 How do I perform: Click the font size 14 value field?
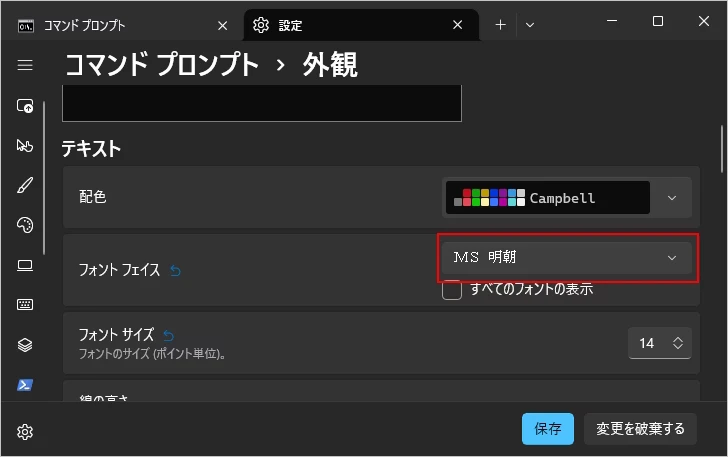tap(647, 343)
